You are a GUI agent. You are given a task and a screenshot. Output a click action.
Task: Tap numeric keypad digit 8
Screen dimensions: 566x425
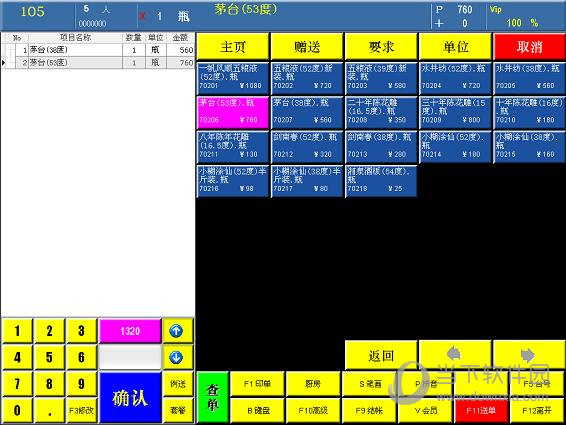point(49,384)
